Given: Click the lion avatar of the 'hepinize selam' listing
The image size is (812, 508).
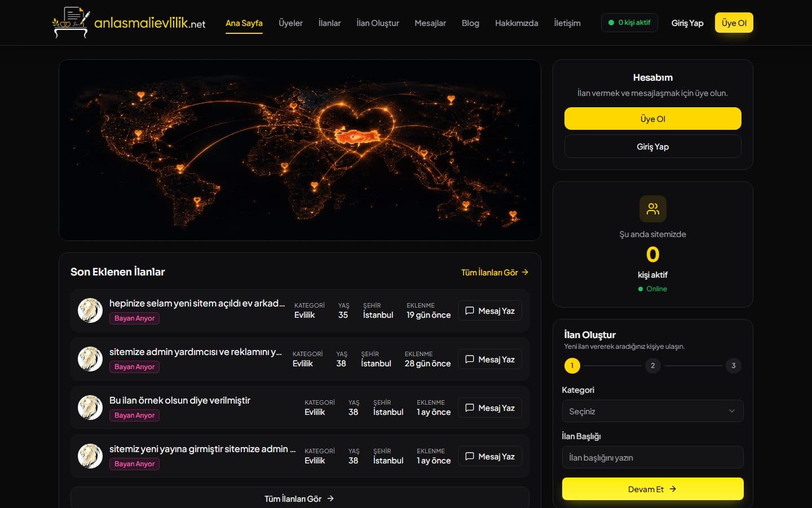Looking at the screenshot, I should click(x=90, y=310).
